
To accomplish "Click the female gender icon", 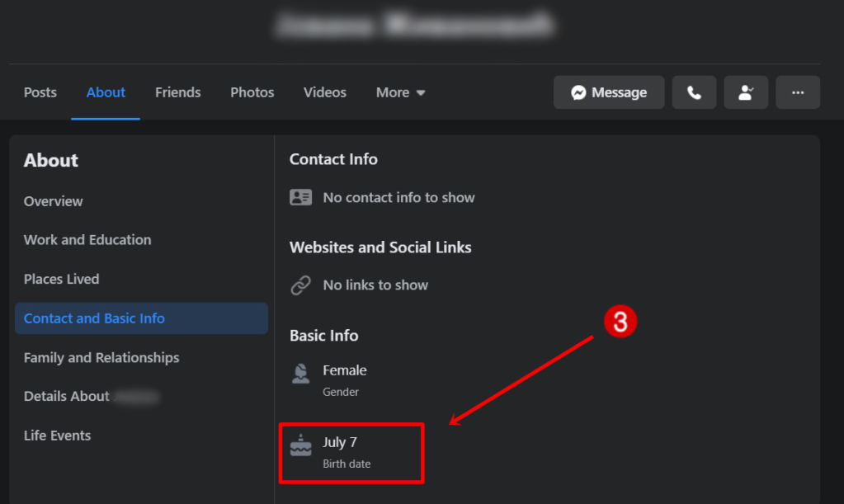I will tap(300, 374).
